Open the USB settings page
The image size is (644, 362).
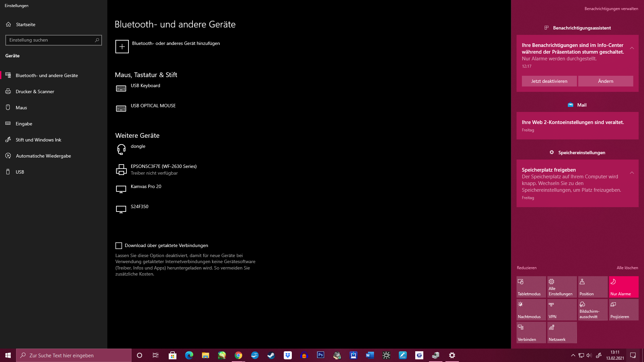19,172
